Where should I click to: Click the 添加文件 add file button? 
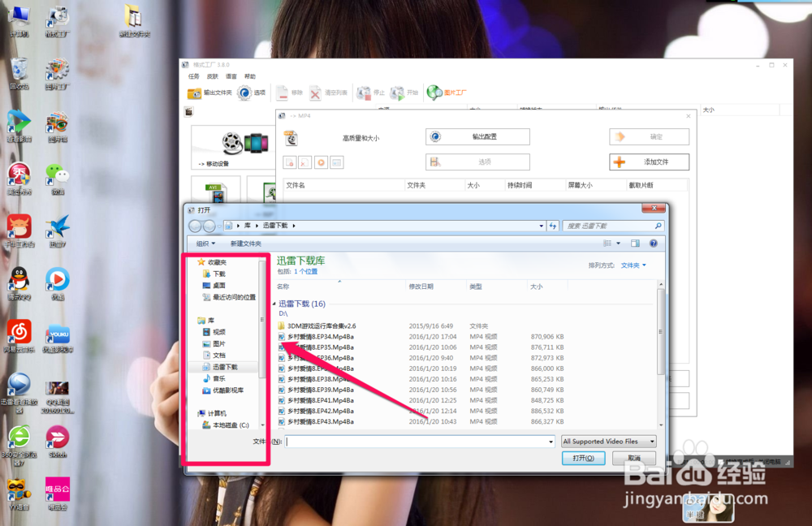click(x=649, y=162)
